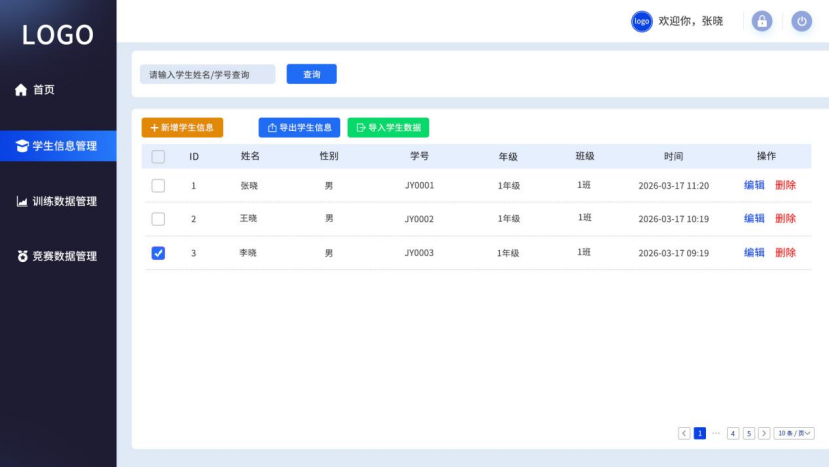Click the 查询 search button
Screen dimensions: 830x467
[x=311, y=74]
